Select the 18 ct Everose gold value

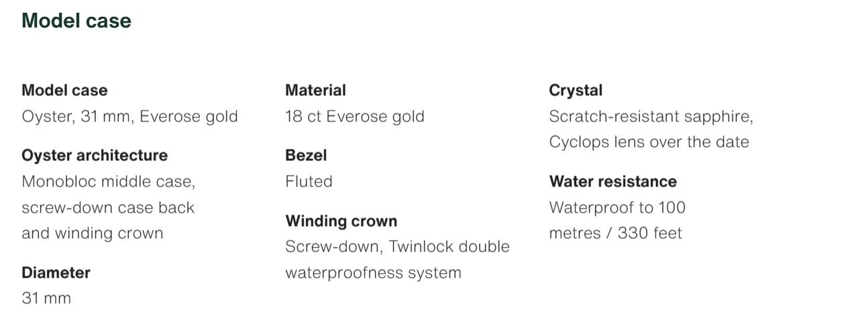tap(354, 116)
